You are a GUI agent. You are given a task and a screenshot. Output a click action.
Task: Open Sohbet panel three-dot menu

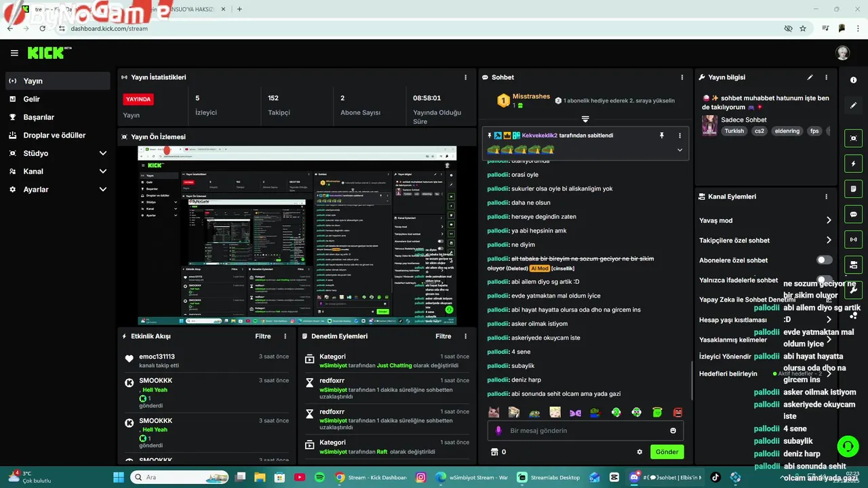tap(682, 77)
